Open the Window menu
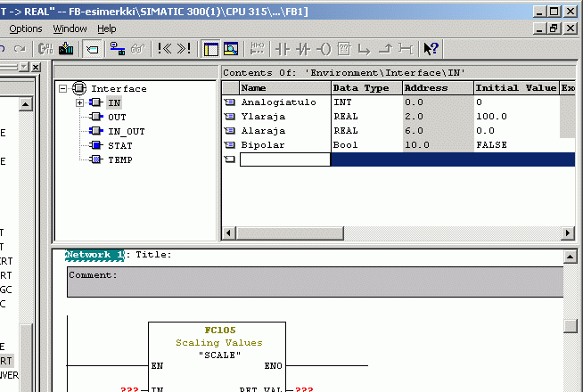 point(70,29)
